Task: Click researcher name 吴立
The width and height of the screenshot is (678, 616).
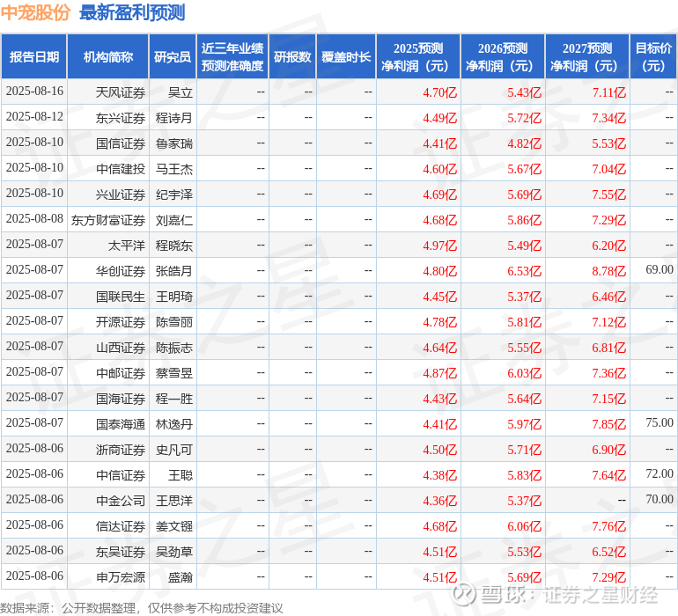Action: pyautogui.click(x=181, y=92)
